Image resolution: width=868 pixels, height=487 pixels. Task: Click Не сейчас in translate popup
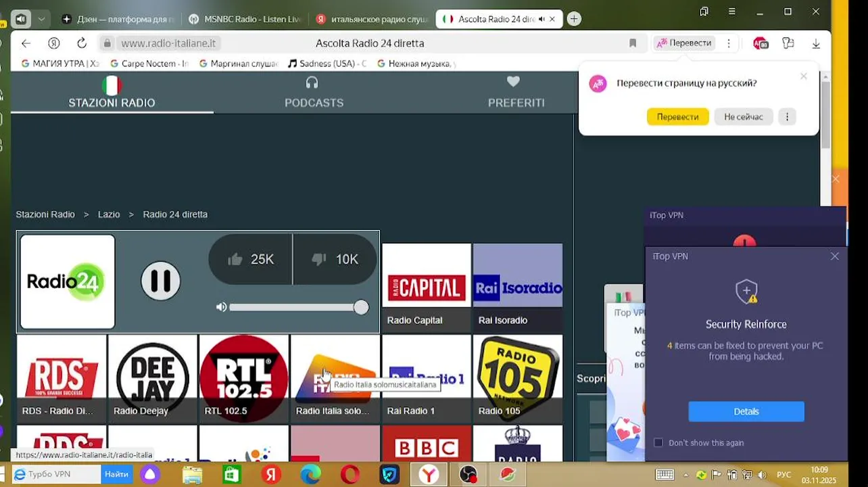[x=744, y=116]
